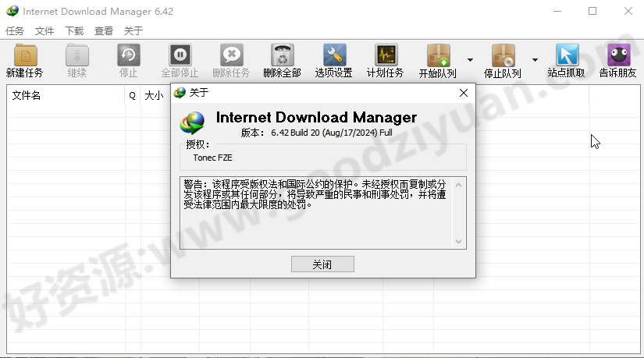Click the 关闭 button in About dialog
This screenshot has width=644, height=358.
point(322,264)
